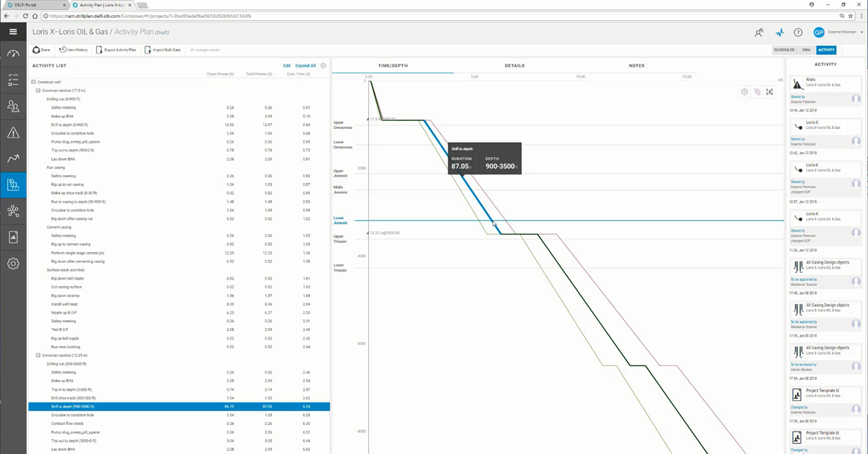Select the Test B.O.P row
Image resolution: width=868 pixels, height=454 pixels.
pyautogui.click(x=179, y=329)
